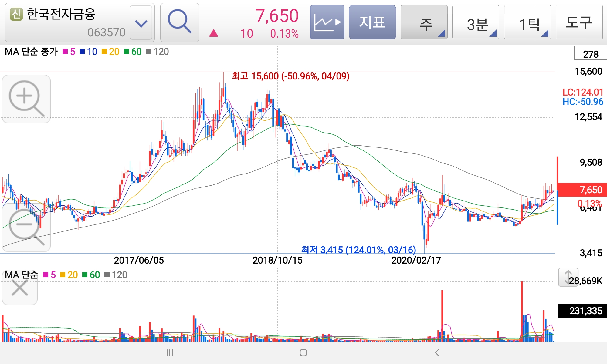Screen dimensions: 607x364
Task: Open the 도구 tools menu
Action: click(x=579, y=22)
